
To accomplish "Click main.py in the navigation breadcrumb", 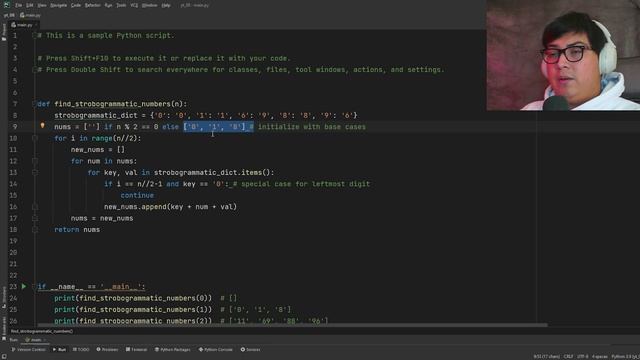I will (x=31, y=15).
